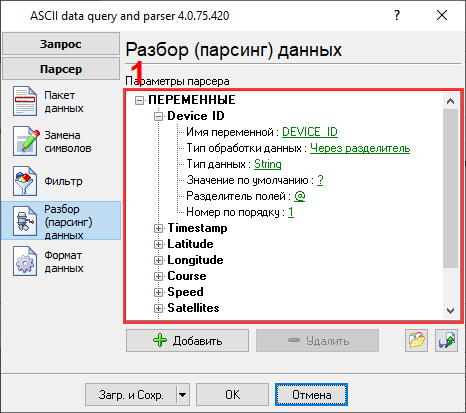
Task: Click the open folder load icon
Action: point(416,340)
